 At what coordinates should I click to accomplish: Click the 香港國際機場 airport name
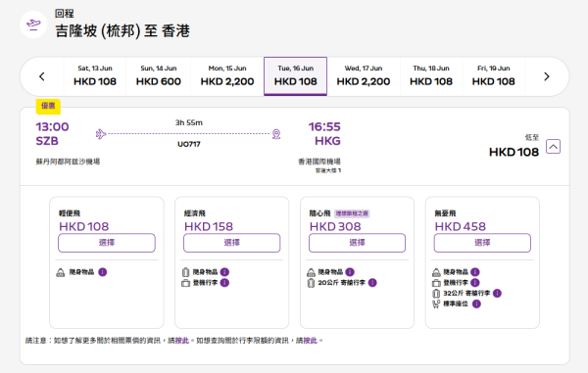point(319,162)
